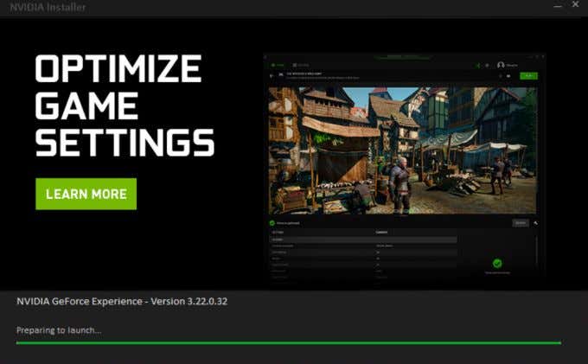The width and height of the screenshot is (588, 364).
Task: Click the "Preparing to launch..." status text
Action: [x=59, y=330]
